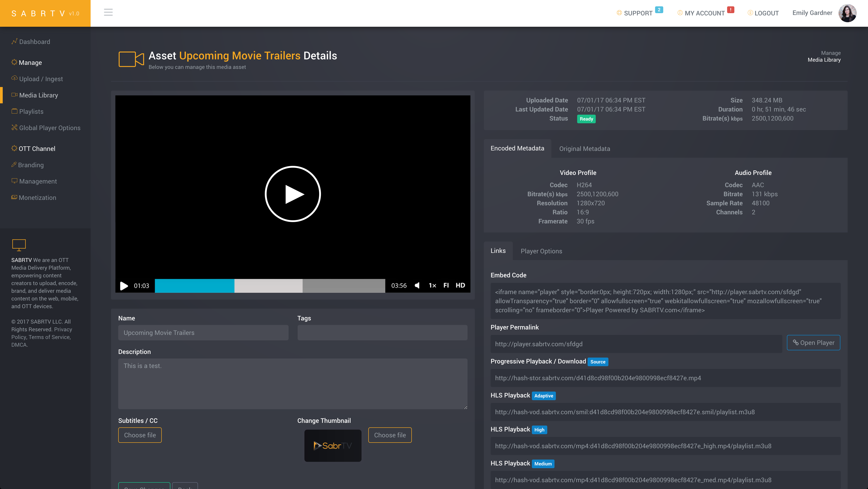The image size is (868, 489).
Task: Click in the Embed Code box
Action: [665, 301]
